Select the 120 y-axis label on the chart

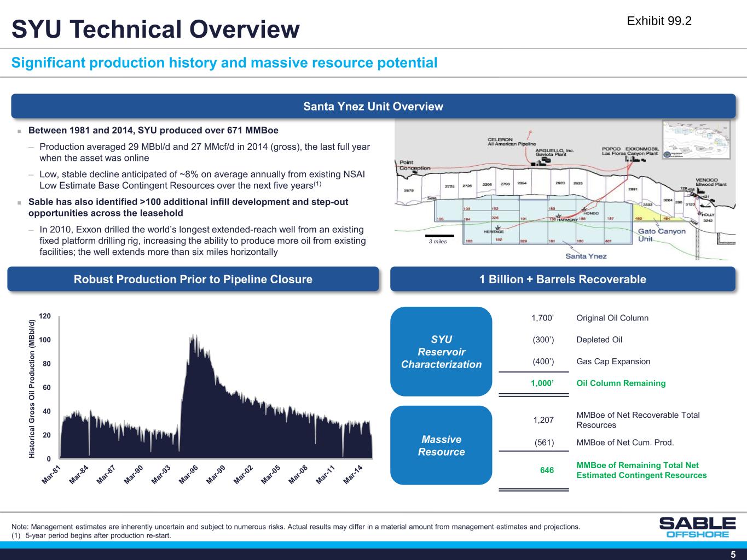[x=45, y=316]
